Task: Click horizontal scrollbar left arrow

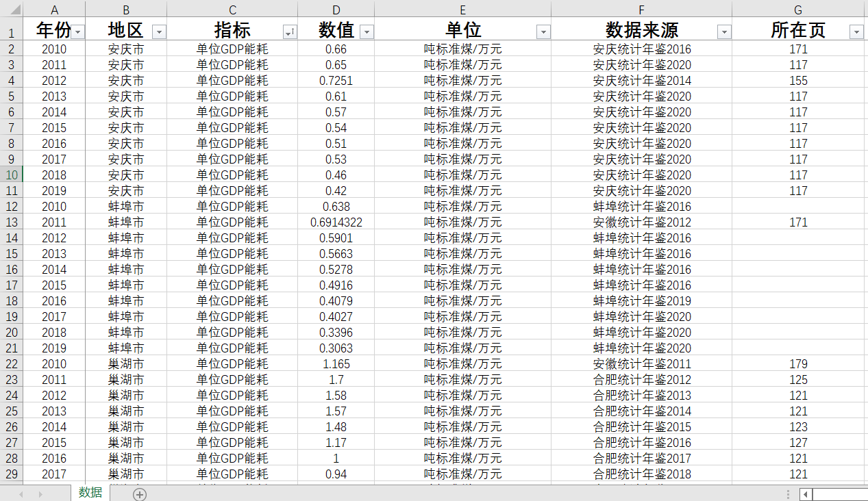Action: pos(806,494)
